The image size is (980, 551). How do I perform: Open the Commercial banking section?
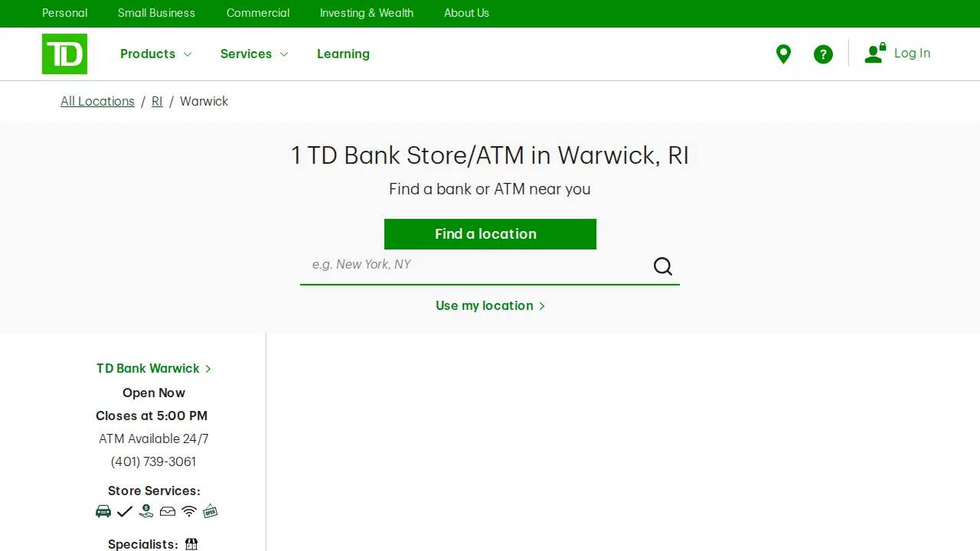[x=258, y=13]
